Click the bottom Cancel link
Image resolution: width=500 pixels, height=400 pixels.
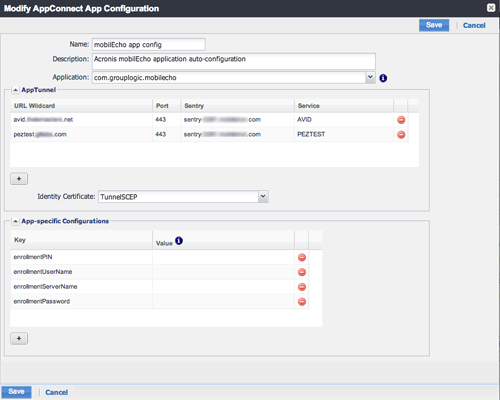click(57, 392)
